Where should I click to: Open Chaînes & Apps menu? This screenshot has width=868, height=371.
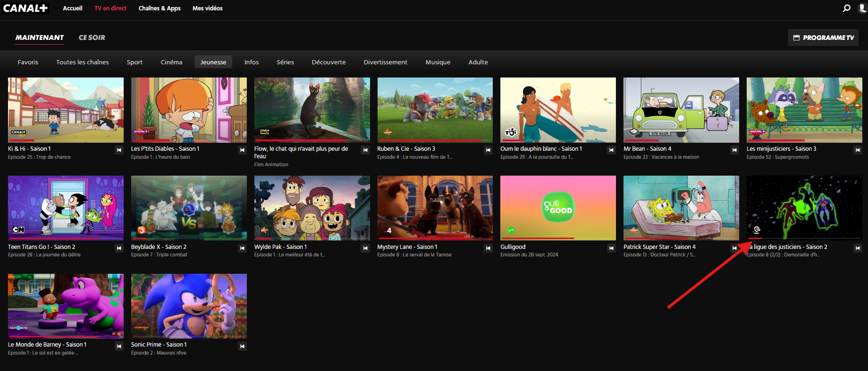tap(159, 8)
